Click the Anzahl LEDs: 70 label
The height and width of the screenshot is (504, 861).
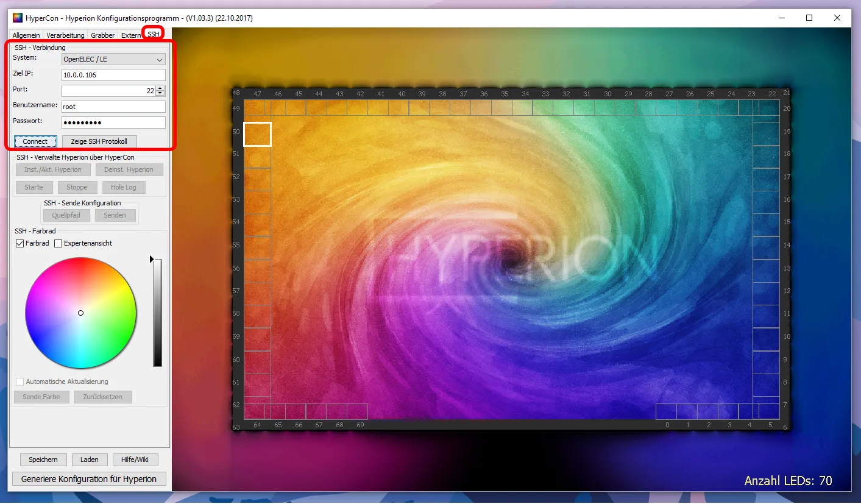[788, 481]
